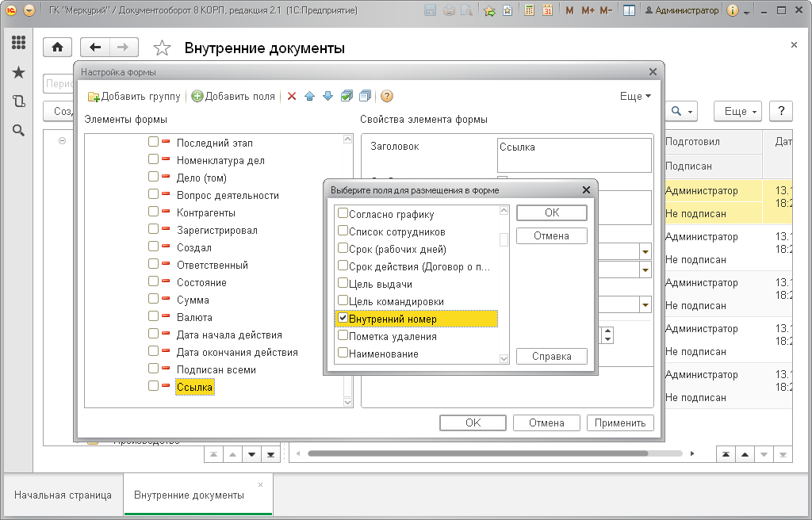
Task: Open the Еще menu in main document list
Action: [737, 111]
